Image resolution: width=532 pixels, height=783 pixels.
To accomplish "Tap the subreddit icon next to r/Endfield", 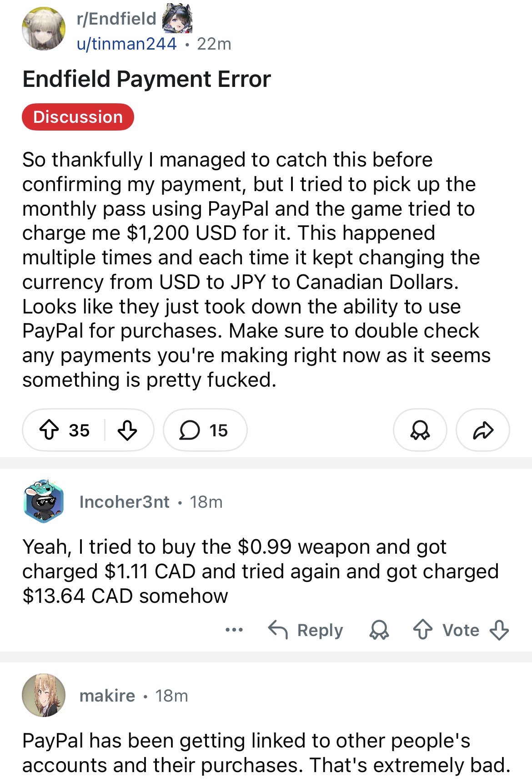I will (177, 19).
